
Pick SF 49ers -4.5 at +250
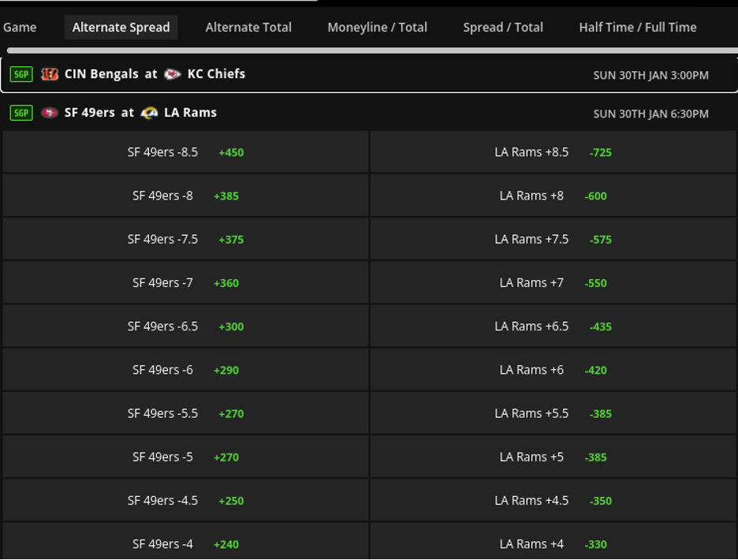[185, 501]
